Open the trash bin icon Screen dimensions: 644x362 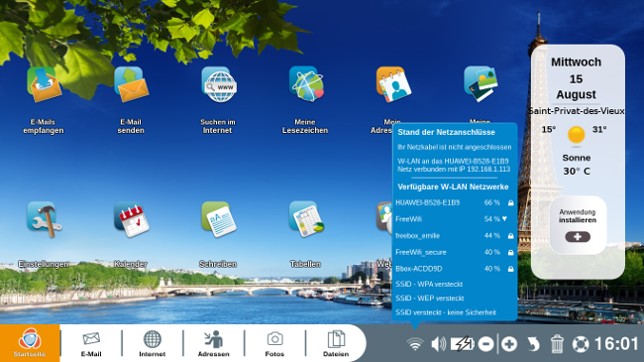point(557,344)
